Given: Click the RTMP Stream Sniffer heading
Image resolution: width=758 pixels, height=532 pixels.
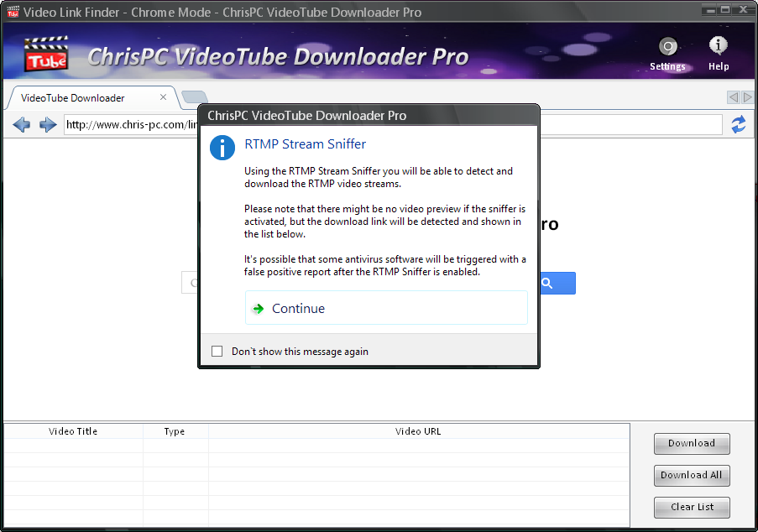Looking at the screenshot, I should point(305,144).
